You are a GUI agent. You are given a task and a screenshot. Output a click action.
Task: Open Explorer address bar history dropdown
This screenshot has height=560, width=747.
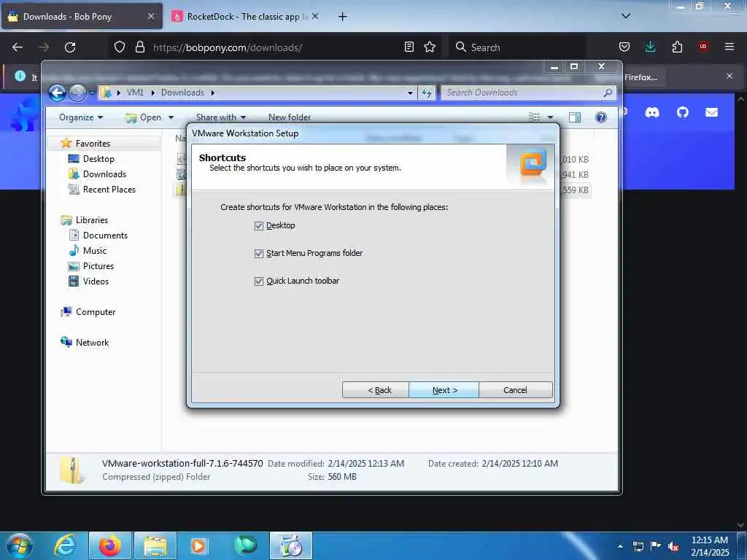(410, 93)
